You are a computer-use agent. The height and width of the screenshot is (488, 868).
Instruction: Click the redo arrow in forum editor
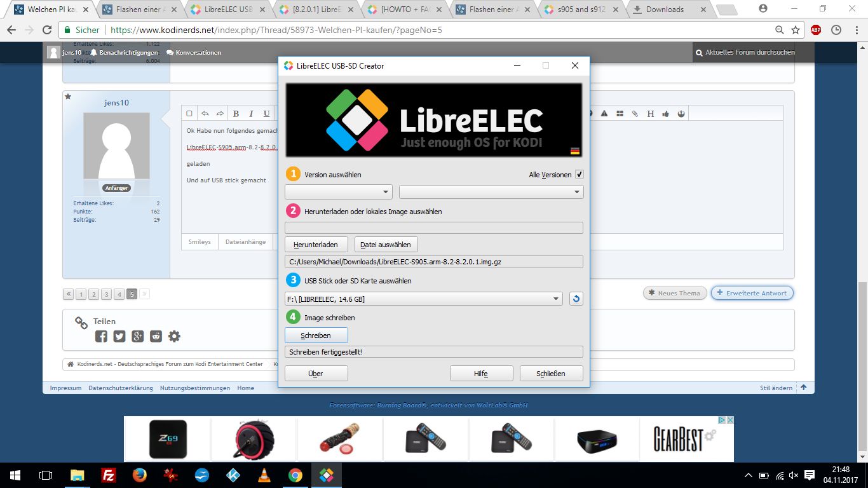220,114
